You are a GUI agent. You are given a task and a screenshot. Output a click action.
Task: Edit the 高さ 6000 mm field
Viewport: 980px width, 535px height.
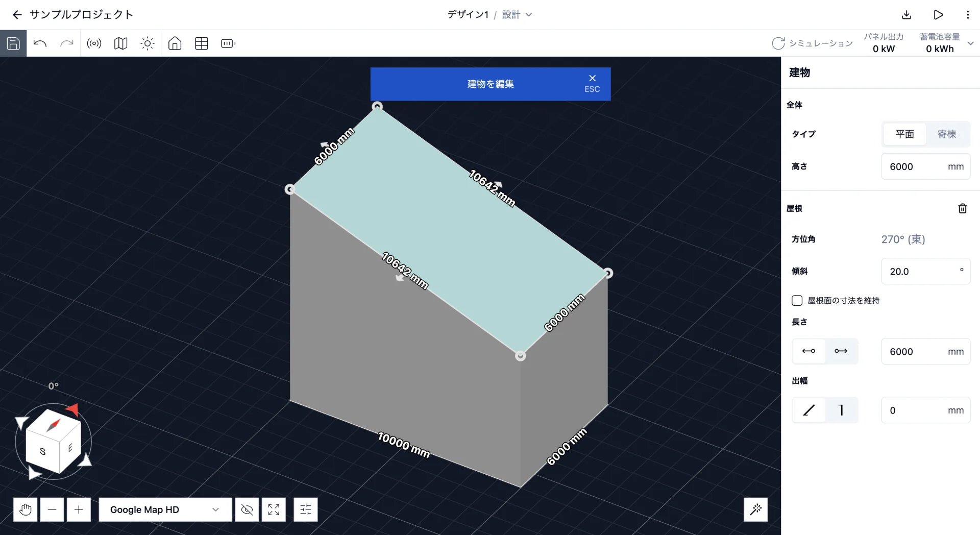click(x=925, y=166)
